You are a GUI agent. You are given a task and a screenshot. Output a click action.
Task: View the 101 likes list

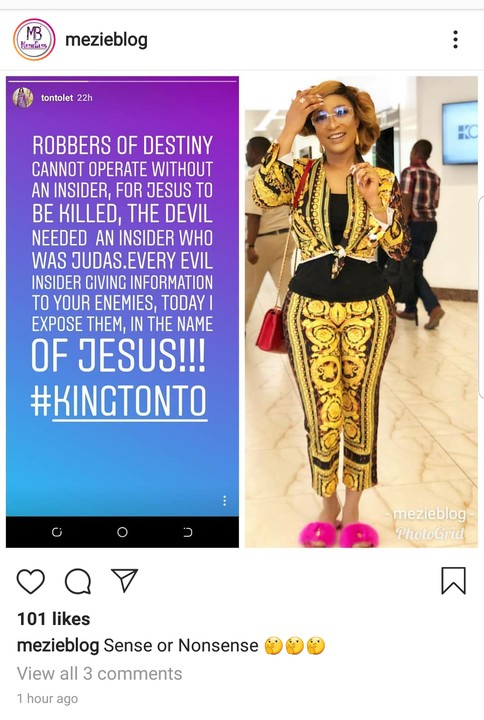53,619
